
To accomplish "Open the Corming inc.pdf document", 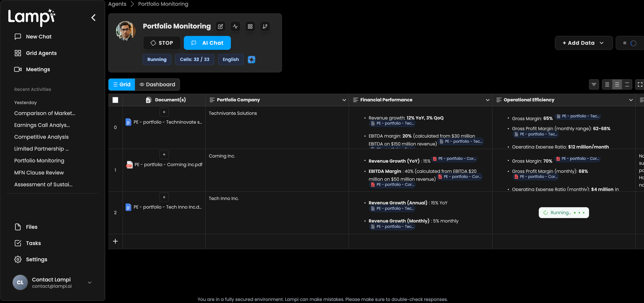I will pos(165,165).
